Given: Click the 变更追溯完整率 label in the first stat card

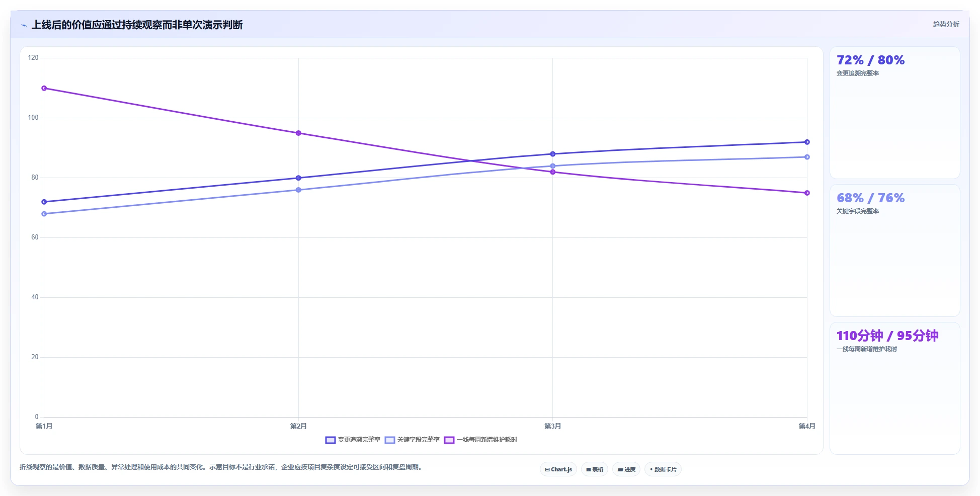Looking at the screenshot, I should point(858,73).
